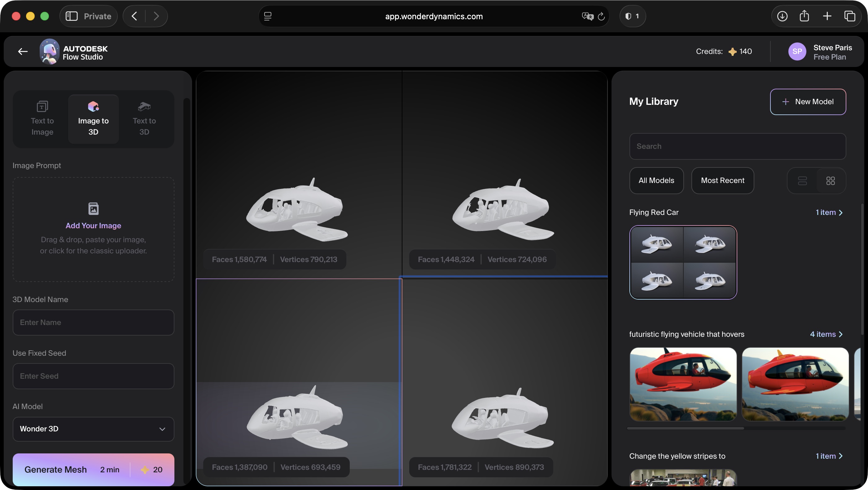The image size is (868, 490).
Task: Open the AI Model dropdown showing Wonder 3D
Action: [93, 429]
